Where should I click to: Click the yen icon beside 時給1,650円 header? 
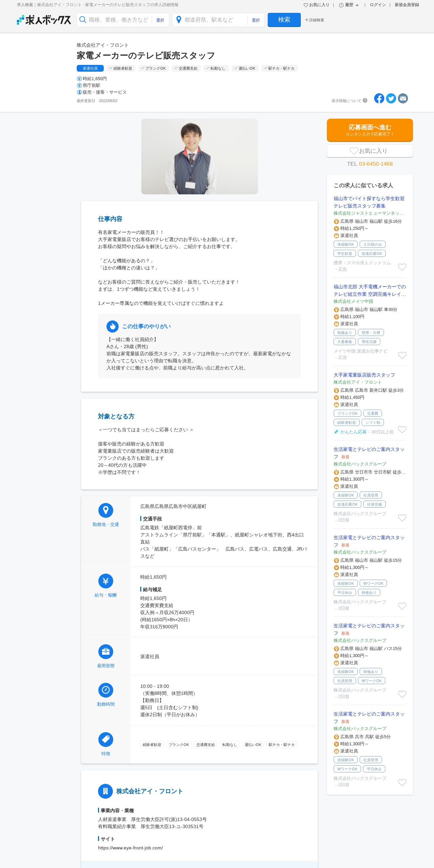(x=79, y=79)
